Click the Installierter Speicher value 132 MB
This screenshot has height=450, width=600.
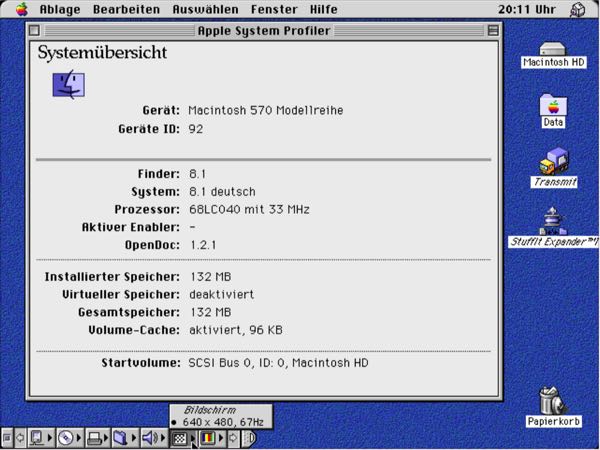[211, 277]
